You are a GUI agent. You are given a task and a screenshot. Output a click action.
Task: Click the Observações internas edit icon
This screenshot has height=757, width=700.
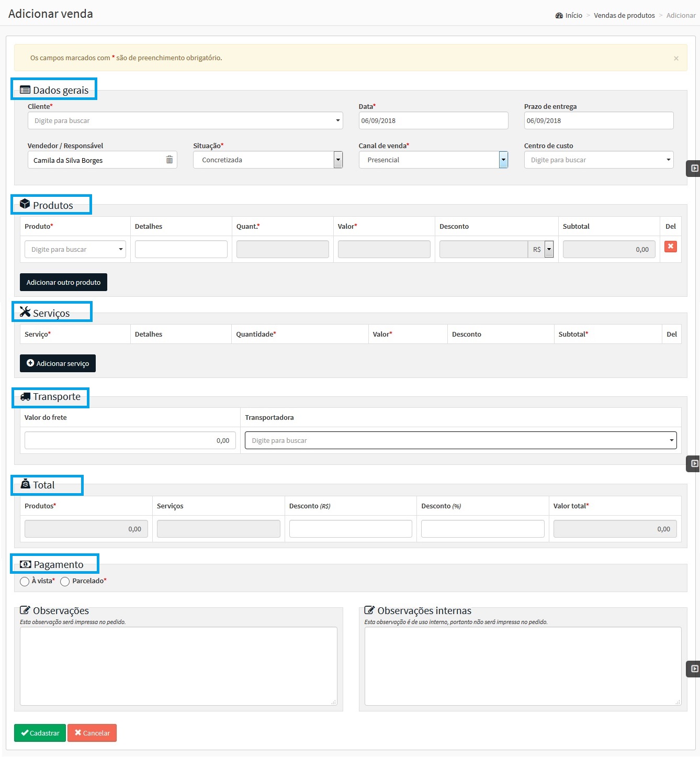tap(369, 610)
